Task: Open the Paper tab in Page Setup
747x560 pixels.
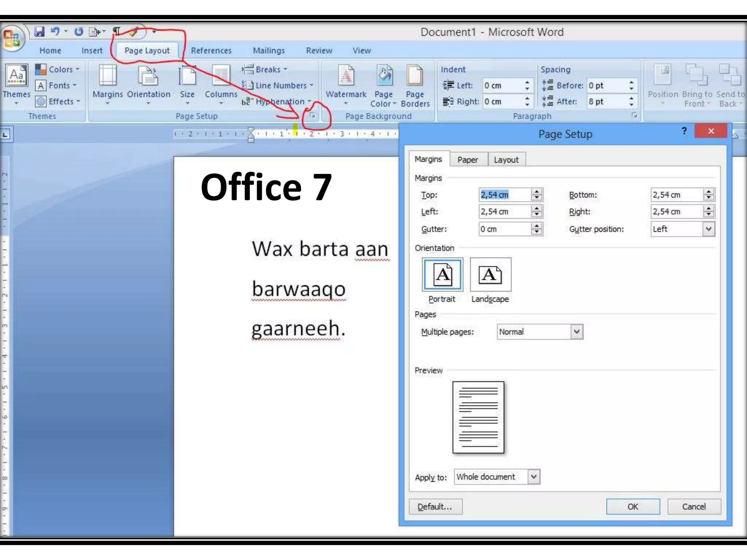Action: [468, 160]
